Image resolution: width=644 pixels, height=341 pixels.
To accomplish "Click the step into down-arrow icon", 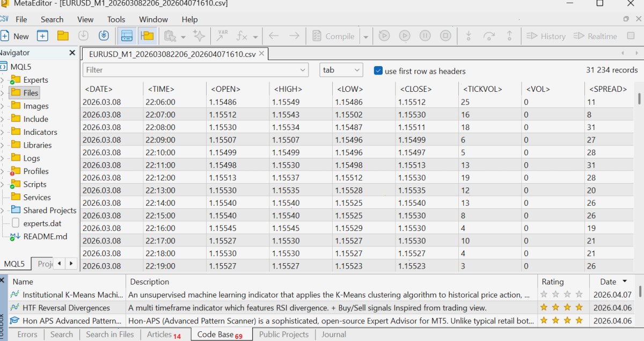I will coord(469,36).
